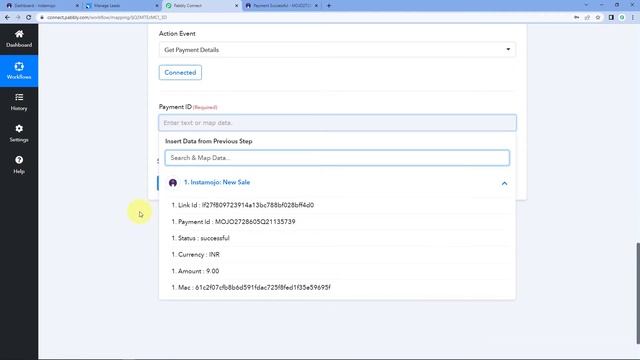Viewport: 640px width, 360px height.
Task: Open the History sidebar icon
Action: (19, 102)
